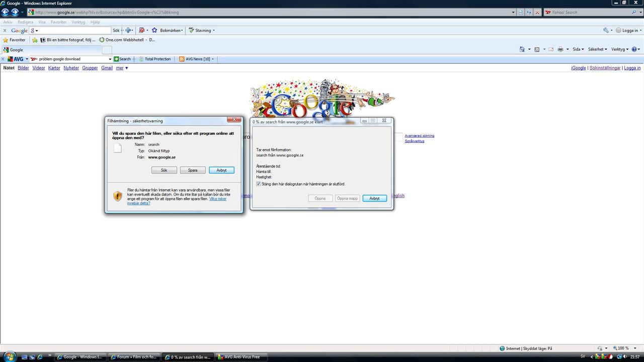The height and width of the screenshot is (362, 644).
Task: Click the AVG logo in AVG toolbar
Action: click(x=15, y=59)
